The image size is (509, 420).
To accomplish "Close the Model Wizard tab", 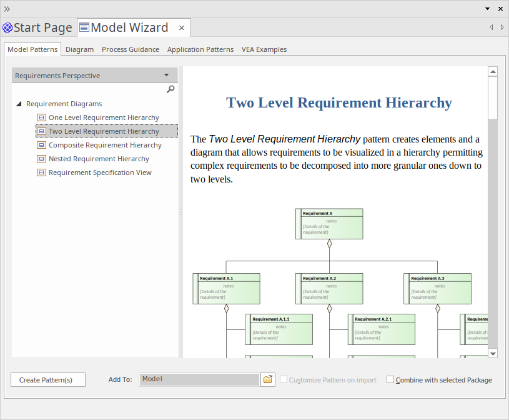I will [x=182, y=27].
